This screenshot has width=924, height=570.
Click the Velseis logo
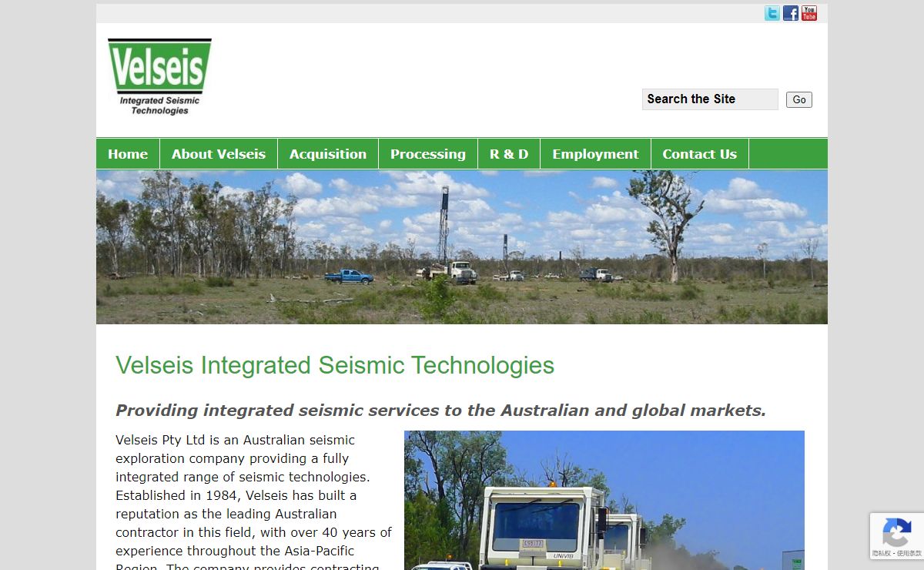[159, 77]
